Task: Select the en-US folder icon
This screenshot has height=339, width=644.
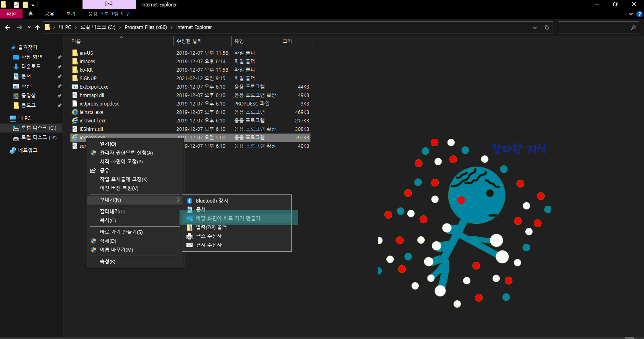Action: [75, 53]
